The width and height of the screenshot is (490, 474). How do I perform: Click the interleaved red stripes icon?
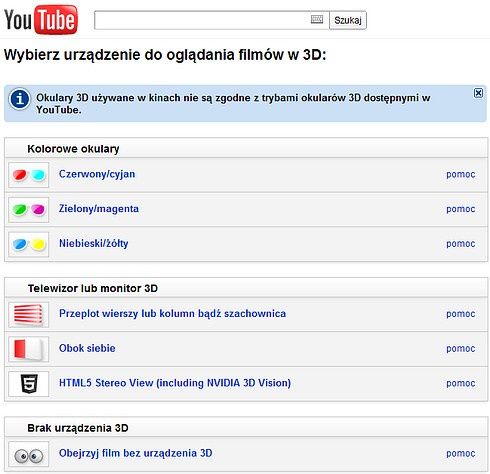point(29,314)
